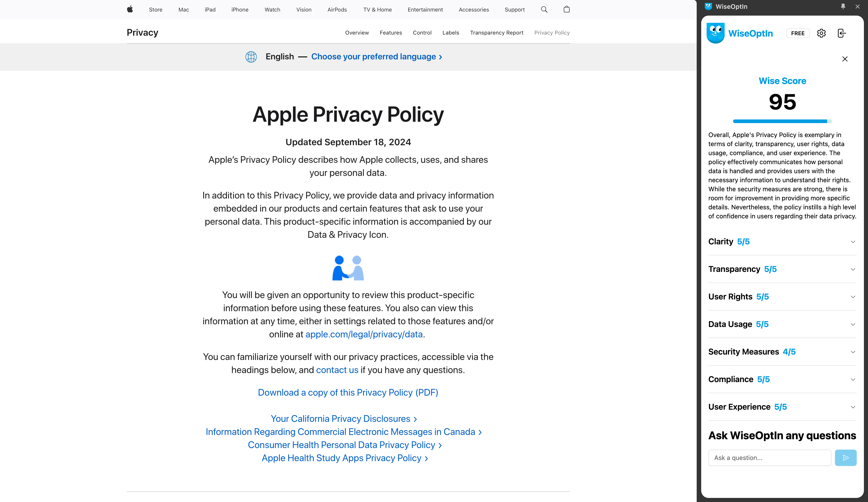
Task: Open the Support menu
Action: pos(515,10)
